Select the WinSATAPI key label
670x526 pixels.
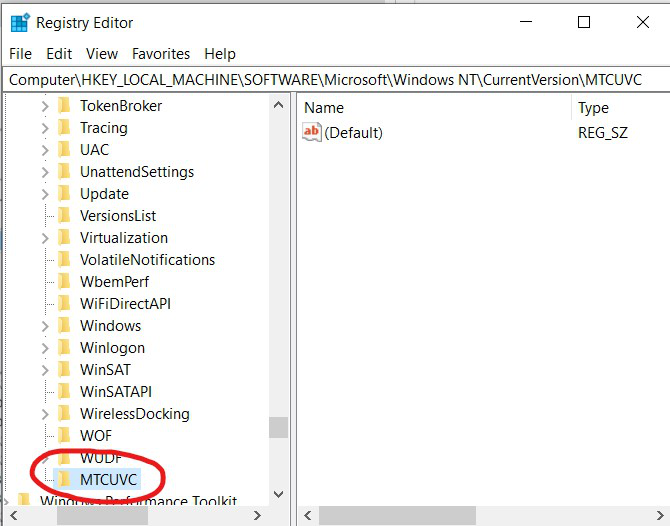pos(116,391)
